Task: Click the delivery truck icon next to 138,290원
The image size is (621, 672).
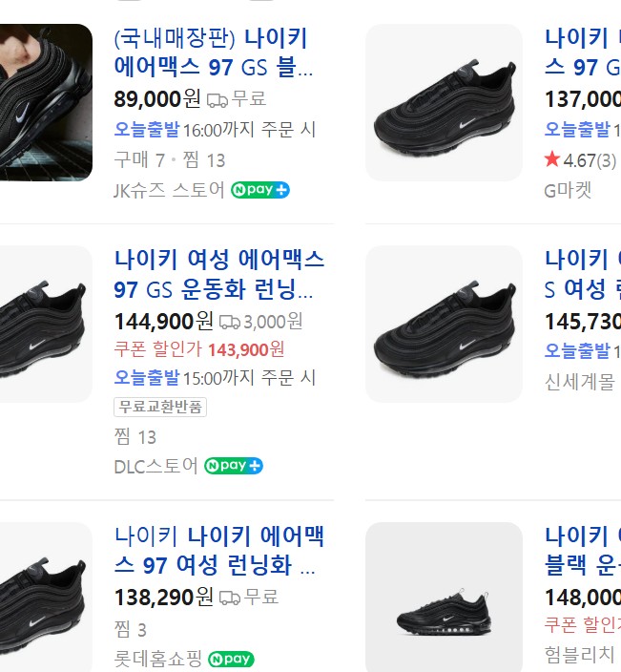Action: (230, 598)
